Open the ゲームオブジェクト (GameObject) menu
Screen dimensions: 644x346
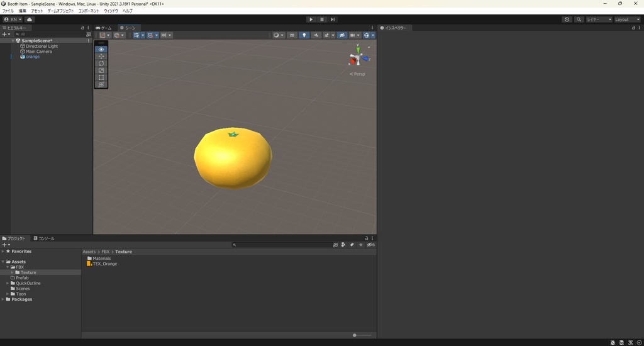(x=61, y=11)
